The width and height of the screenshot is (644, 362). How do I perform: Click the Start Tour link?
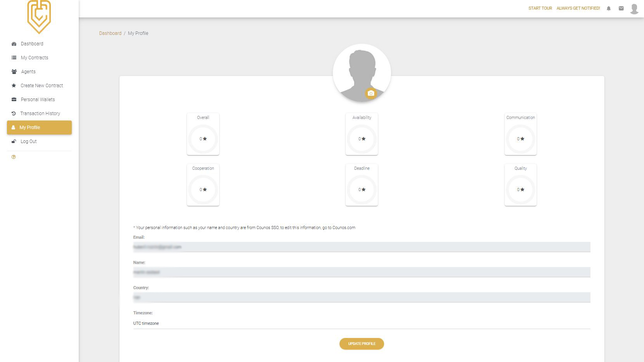pyautogui.click(x=540, y=8)
